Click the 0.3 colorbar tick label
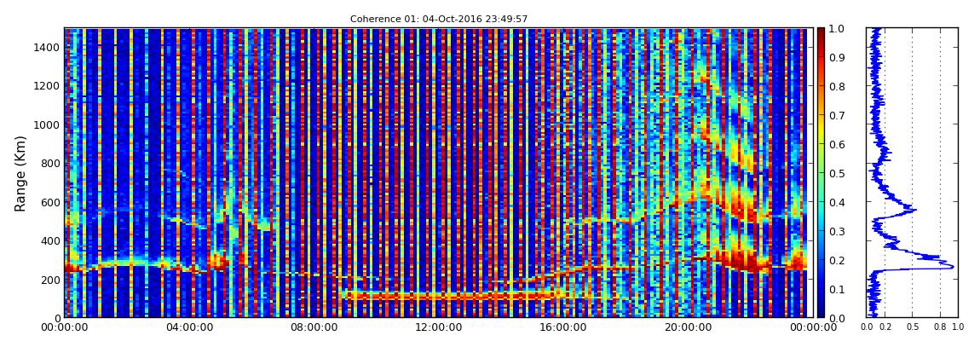Screen dimensions: 980x347 836,231
